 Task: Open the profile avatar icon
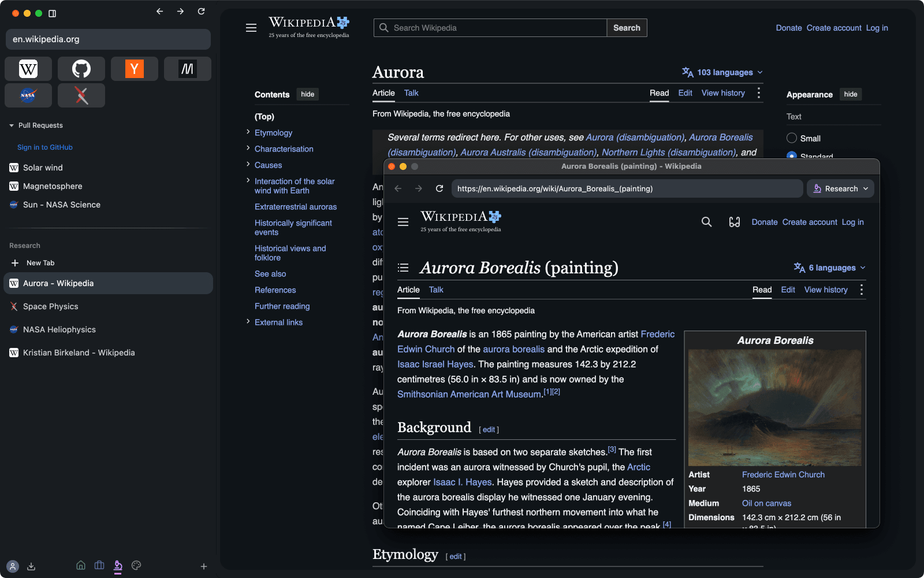point(13,566)
